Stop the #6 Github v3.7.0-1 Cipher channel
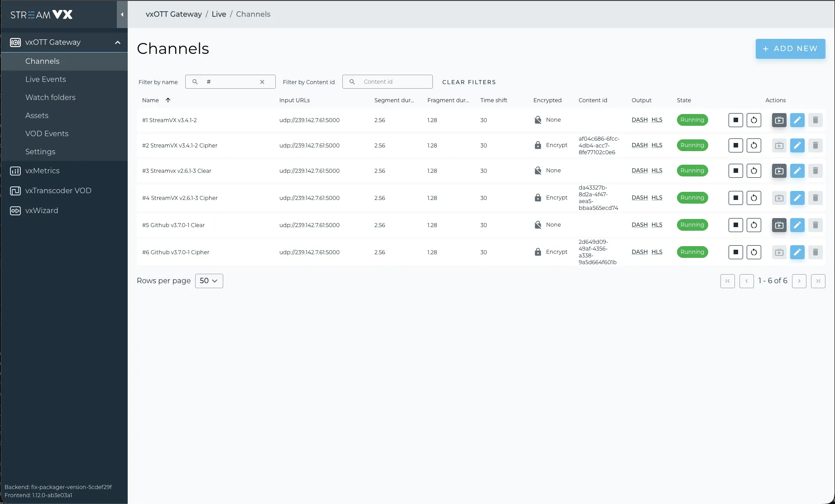Screen dimensions: 835x504 [x=735, y=252]
